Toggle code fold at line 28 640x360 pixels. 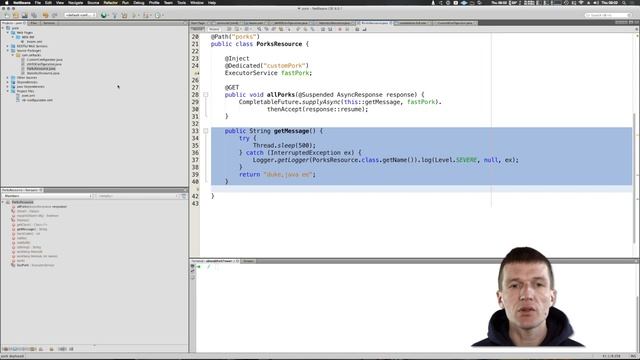pyautogui.click(x=206, y=95)
